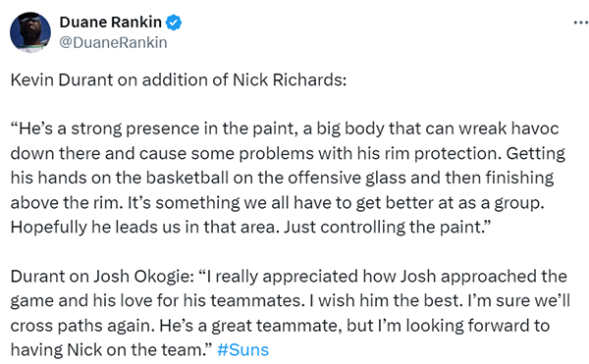
Task: Click the line starting 'above the rim'
Action: pos(277,203)
